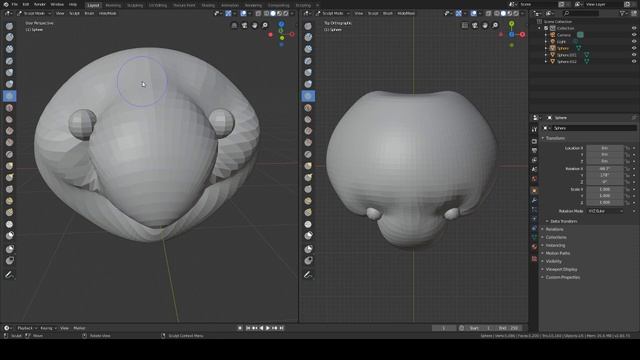Hide Sphere.001 via its eye icon
Screen dimensions: 640x360
(x=634, y=55)
